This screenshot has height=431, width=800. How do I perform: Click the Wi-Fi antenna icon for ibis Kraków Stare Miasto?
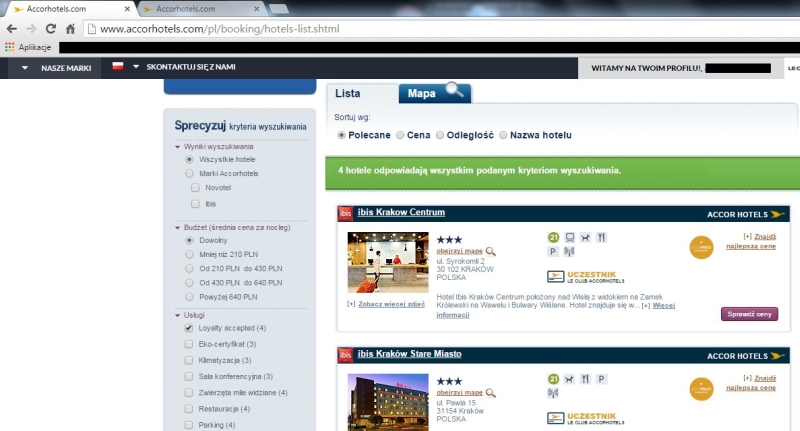tap(553, 393)
